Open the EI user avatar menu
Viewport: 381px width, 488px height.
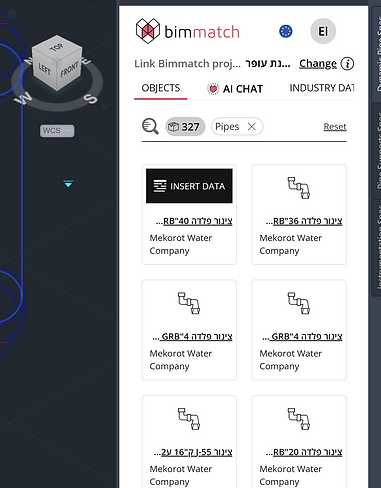[323, 31]
